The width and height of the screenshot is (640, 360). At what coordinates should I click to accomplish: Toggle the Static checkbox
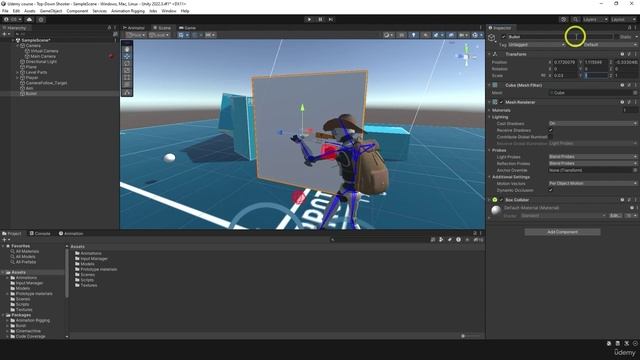(x=616, y=37)
